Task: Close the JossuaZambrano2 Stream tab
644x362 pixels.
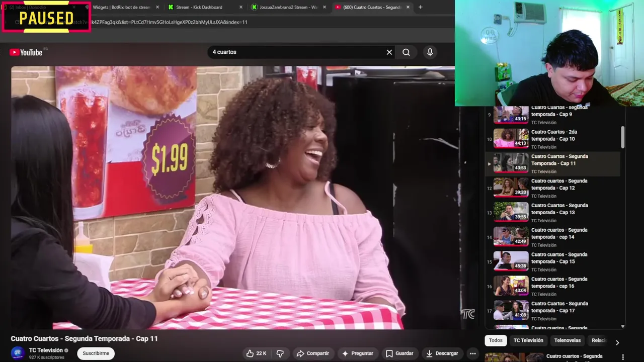Action: point(324,7)
